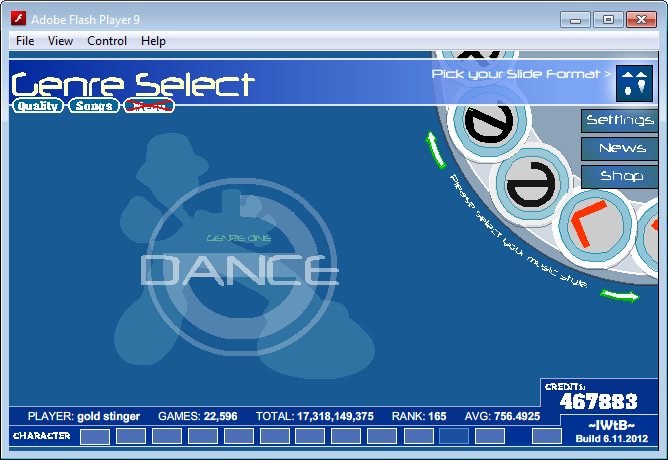Open the File menu
This screenshot has height=460, width=668.
pyautogui.click(x=25, y=41)
